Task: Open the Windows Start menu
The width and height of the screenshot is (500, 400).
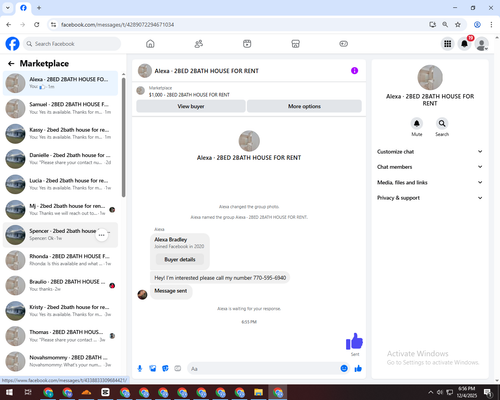Action: pyautogui.click(x=9, y=392)
